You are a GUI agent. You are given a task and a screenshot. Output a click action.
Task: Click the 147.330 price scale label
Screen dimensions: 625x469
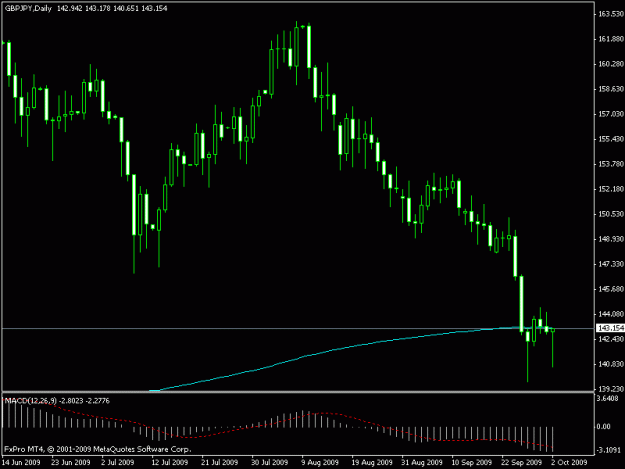point(611,264)
